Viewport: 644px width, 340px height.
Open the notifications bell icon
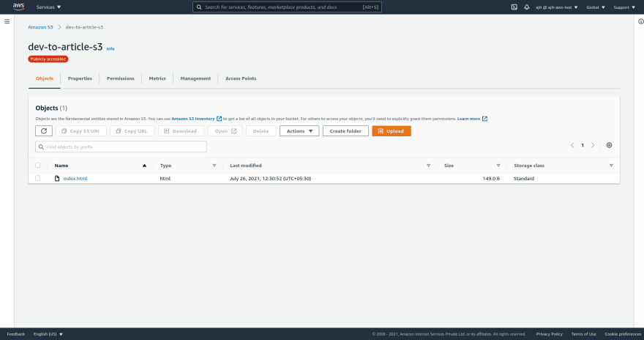pos(526,7)
